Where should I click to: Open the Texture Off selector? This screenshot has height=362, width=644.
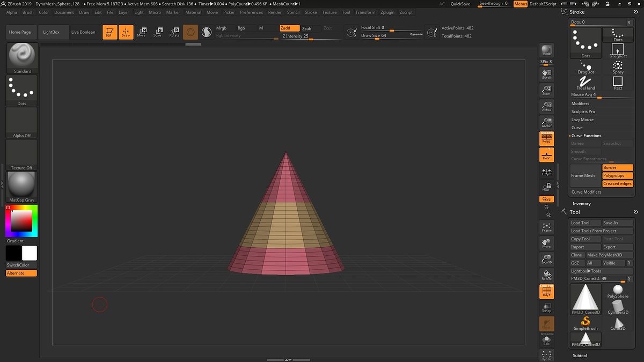click(x=21, y=155)
